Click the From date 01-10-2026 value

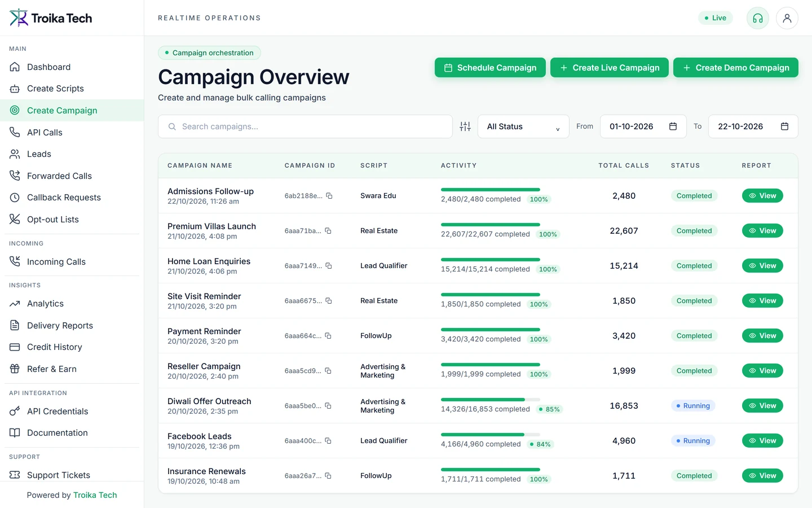631,126
